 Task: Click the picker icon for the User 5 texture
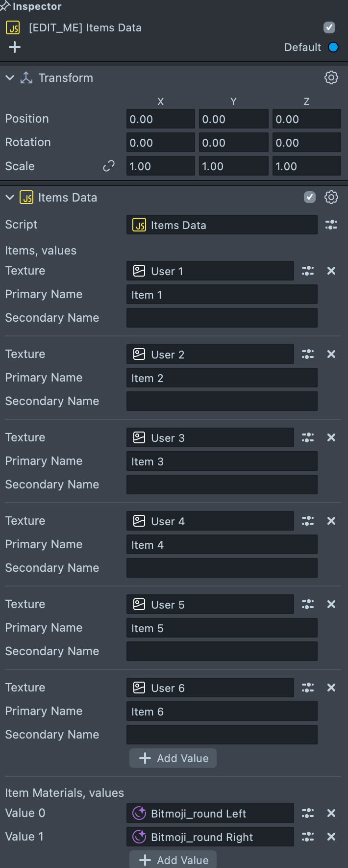[x=308, y=604]
